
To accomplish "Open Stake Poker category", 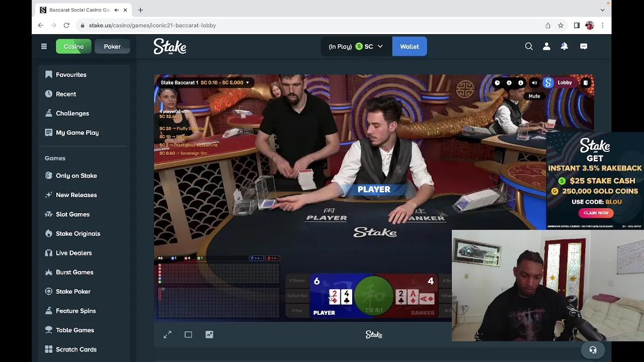I will tap(73, 292).
